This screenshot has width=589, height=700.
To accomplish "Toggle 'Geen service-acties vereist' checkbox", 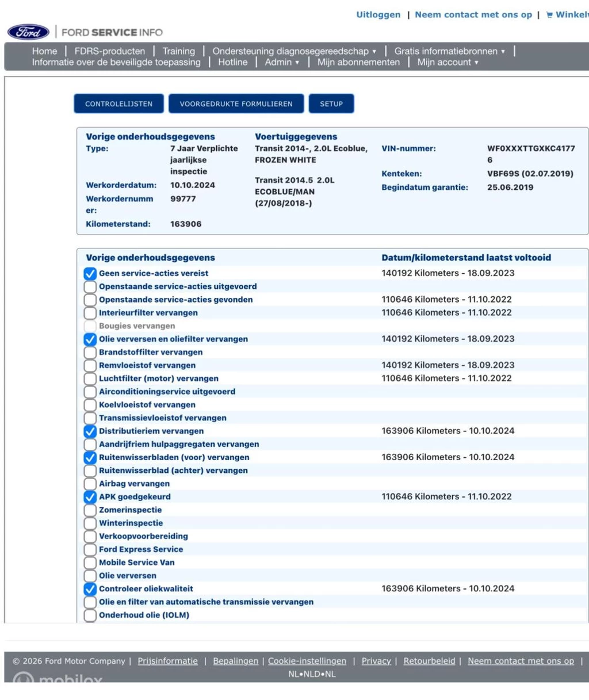I will pyautogui.click(x=90, y=274).
